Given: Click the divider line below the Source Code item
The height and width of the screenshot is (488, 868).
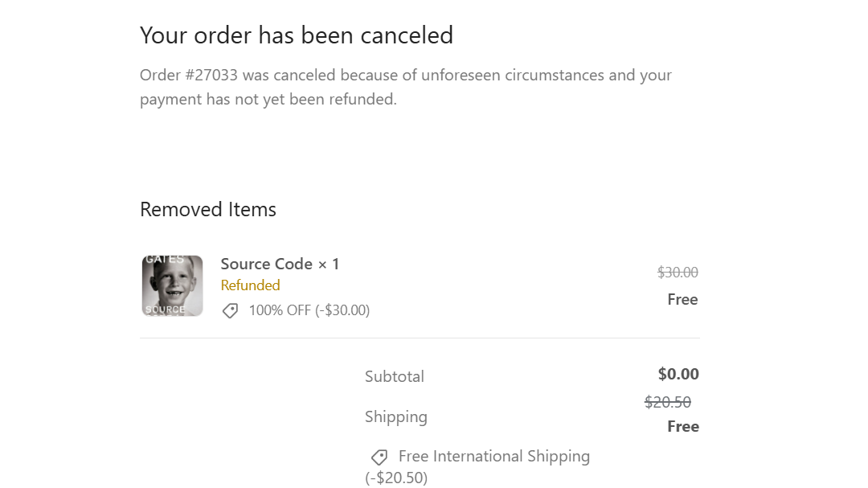Looking at the screenshot, I should pyautogui.click(x=420, y=338).
